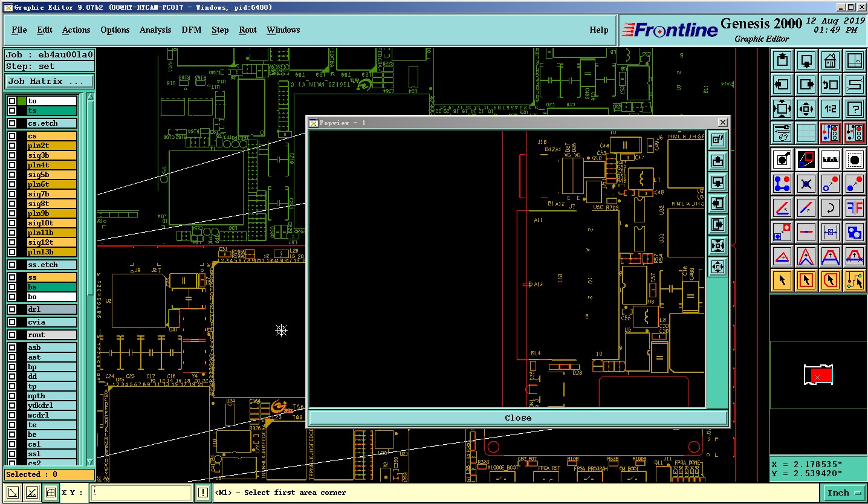Click the green color swatch beside layer to

click(22, 101)
